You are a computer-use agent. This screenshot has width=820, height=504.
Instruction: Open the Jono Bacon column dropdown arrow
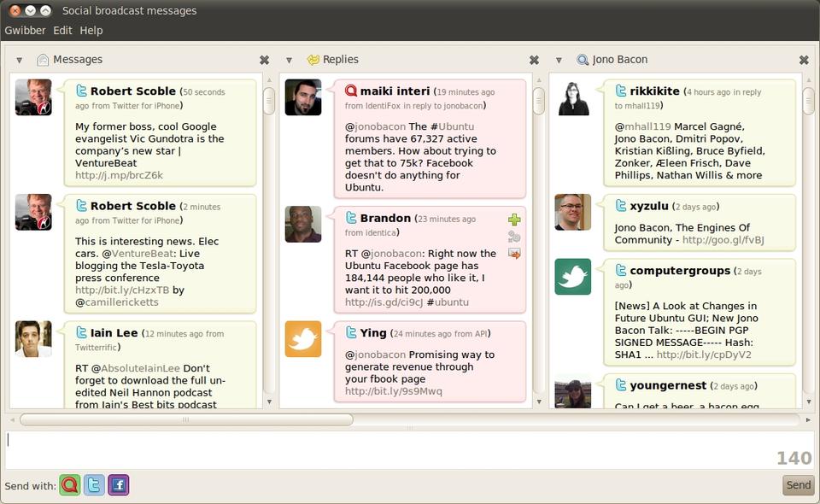559,60
